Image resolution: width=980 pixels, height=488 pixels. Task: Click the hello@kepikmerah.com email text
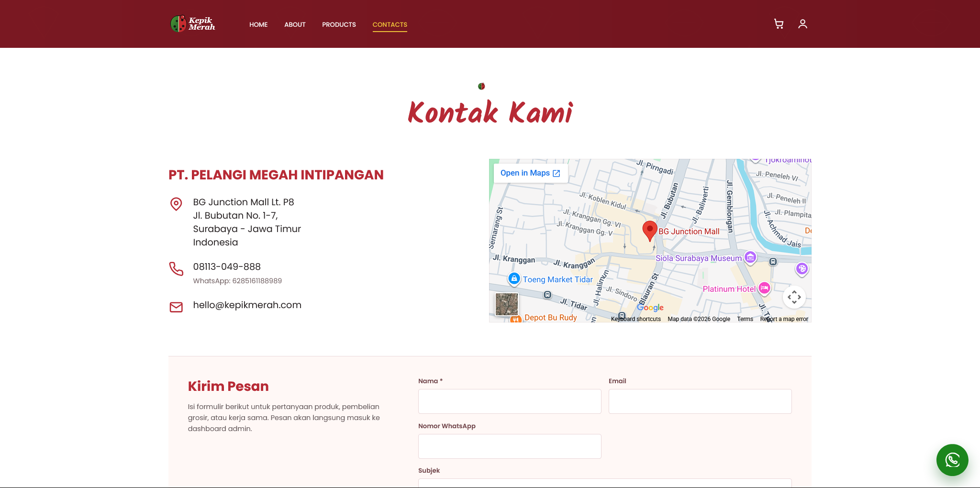[x=247, y=305]
